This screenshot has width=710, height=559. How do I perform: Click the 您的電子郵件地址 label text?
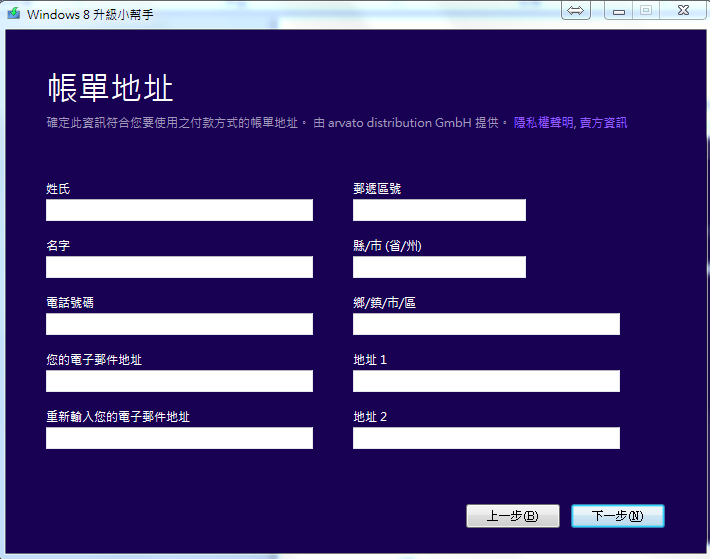94,360
